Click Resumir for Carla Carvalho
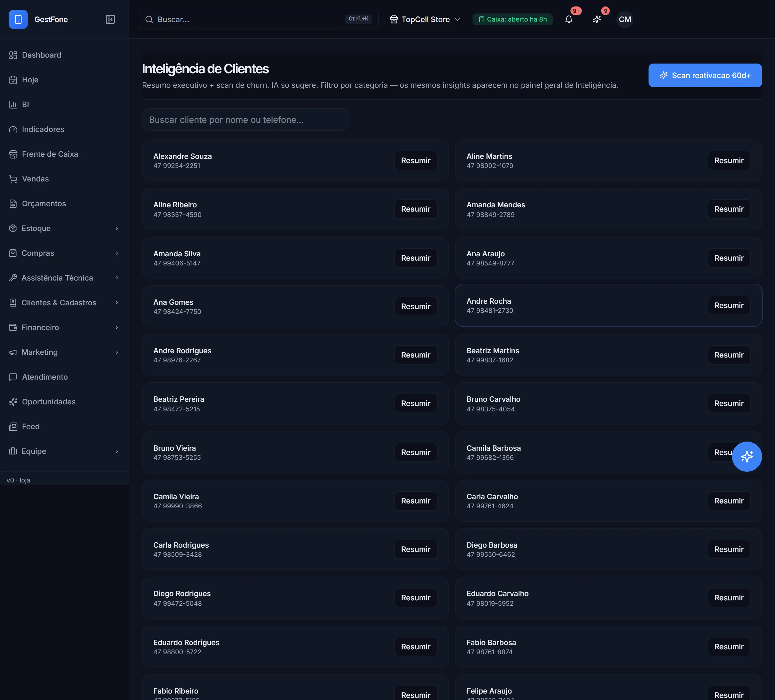Viewport: 775px width, 700px height. (729, 501)
